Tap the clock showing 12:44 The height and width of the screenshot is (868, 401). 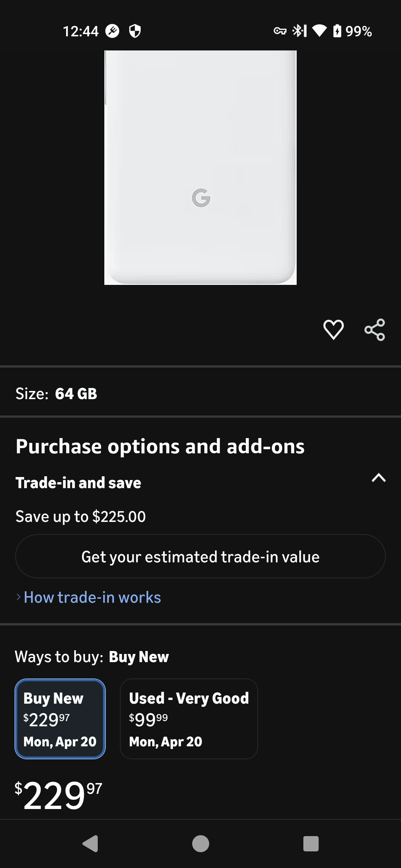pos(81,31)
